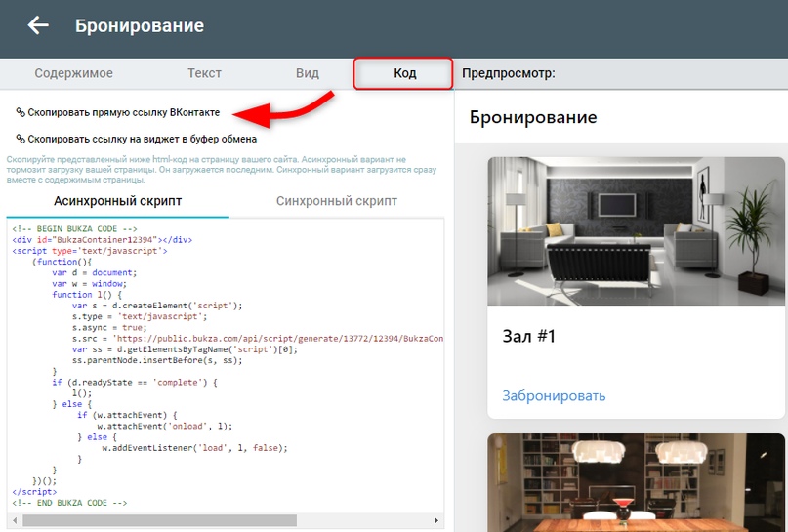Open the Вид tab
The image size is (788, 532).
point(307,73)
